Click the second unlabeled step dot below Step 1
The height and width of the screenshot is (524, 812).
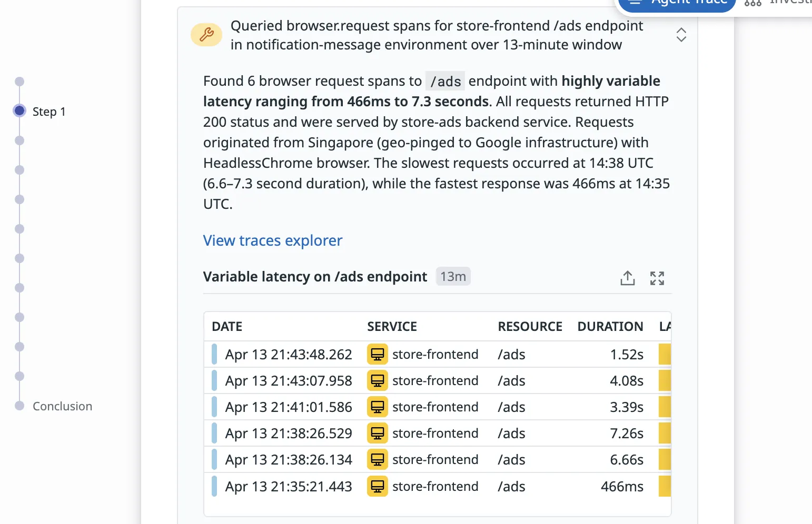[19, 169]
